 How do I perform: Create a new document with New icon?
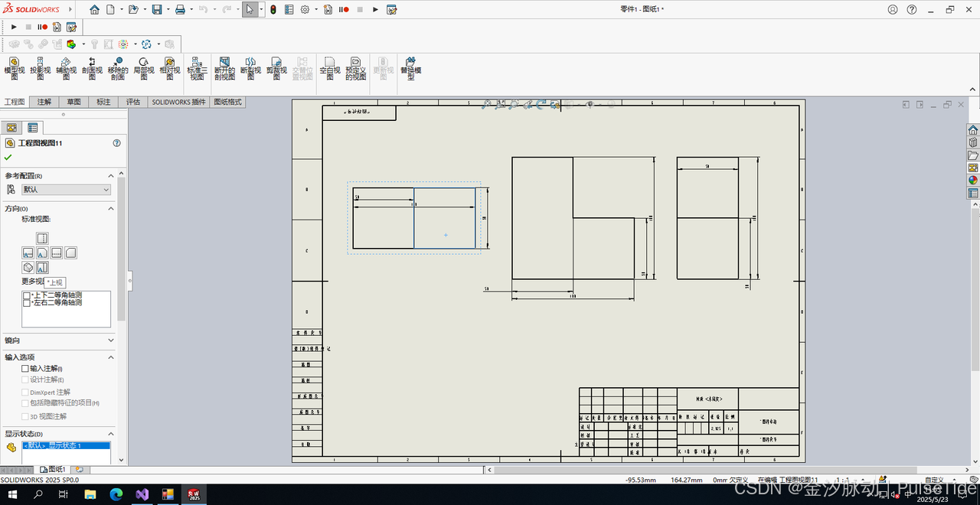(x=110, y=10)
